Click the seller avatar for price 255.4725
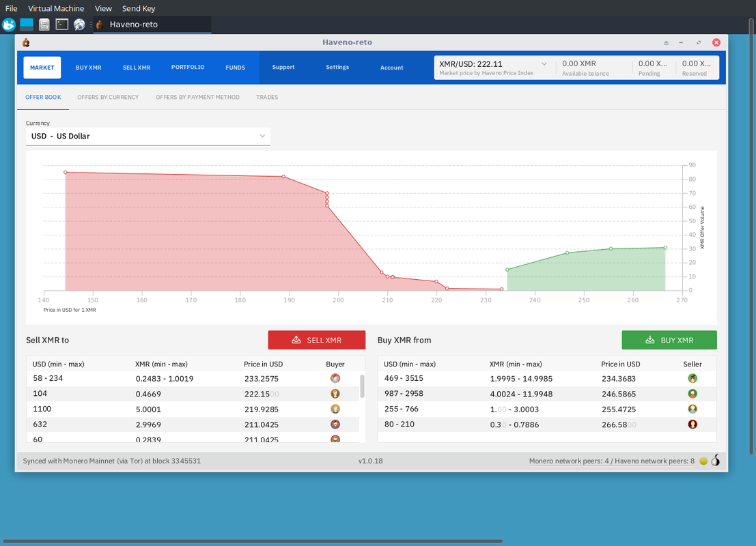 (692, 409)
